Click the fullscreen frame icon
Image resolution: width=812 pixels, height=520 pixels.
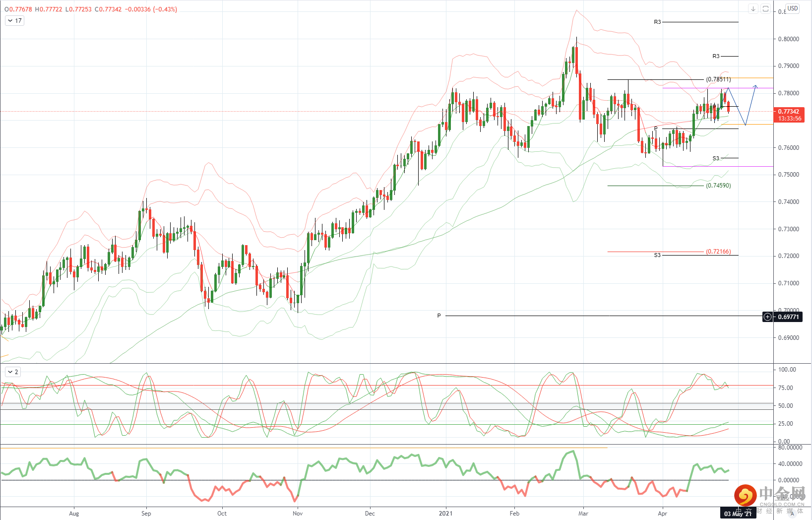point(765,9)
